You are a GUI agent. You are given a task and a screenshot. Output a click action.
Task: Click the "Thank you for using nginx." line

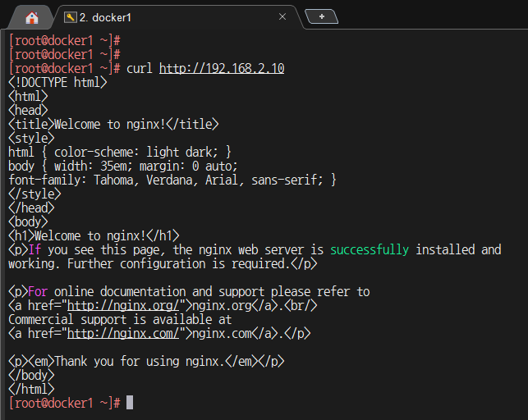click(146, 362)
